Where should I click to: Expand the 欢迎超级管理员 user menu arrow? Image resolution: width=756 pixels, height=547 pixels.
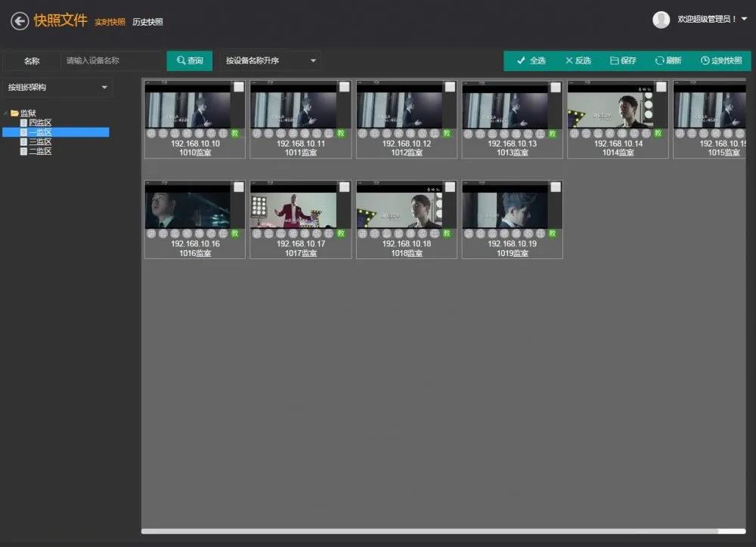coord(744,20)
